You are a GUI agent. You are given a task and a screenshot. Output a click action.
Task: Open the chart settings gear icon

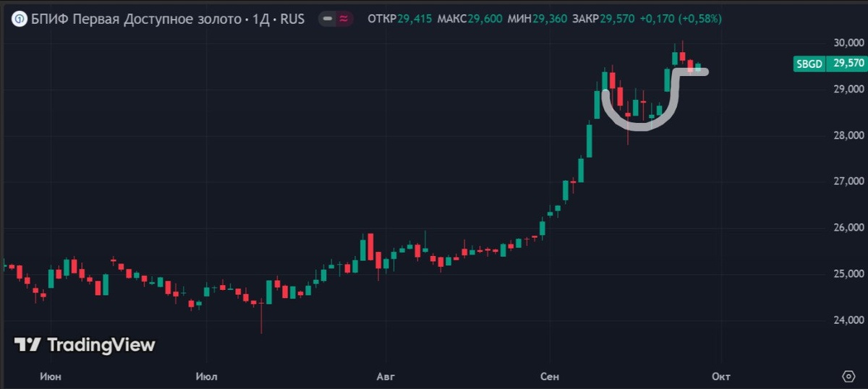(x=849, y=376)
